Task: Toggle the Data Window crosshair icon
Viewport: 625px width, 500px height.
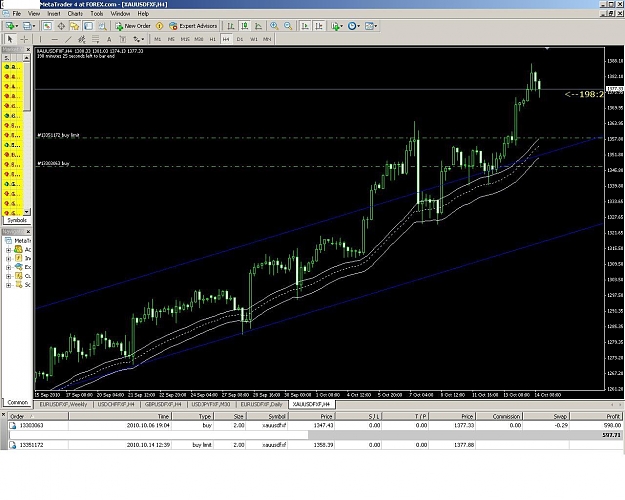Action: pos(61,26)
